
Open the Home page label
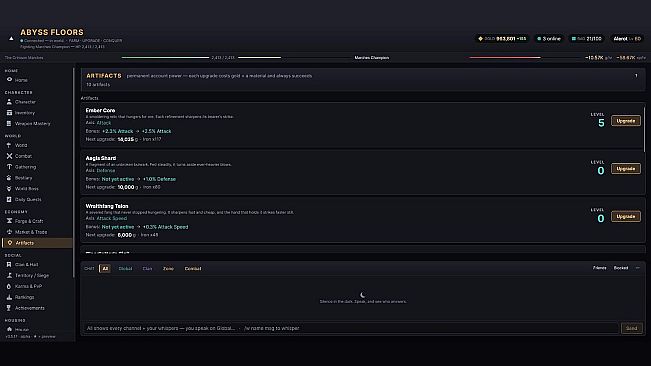click(x=21, y=80)
